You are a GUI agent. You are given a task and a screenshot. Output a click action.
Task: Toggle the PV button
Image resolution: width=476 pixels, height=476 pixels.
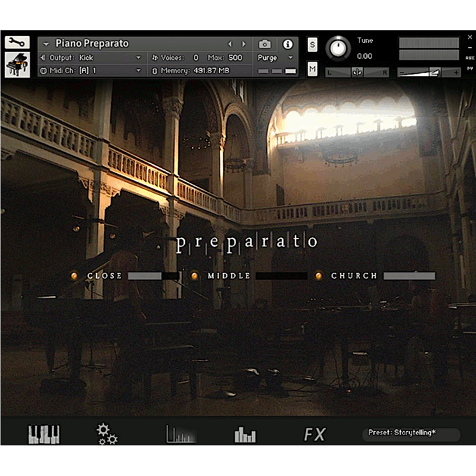point(470,69)
